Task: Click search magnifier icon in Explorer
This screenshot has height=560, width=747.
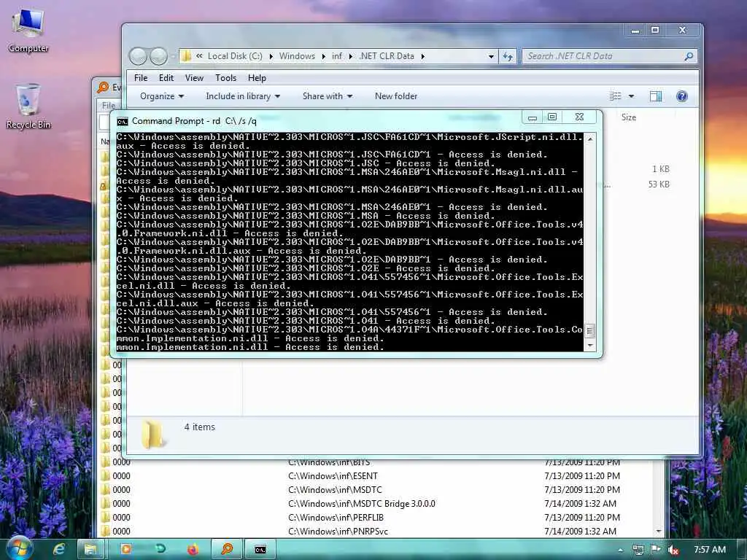Action: pos(689,56)
